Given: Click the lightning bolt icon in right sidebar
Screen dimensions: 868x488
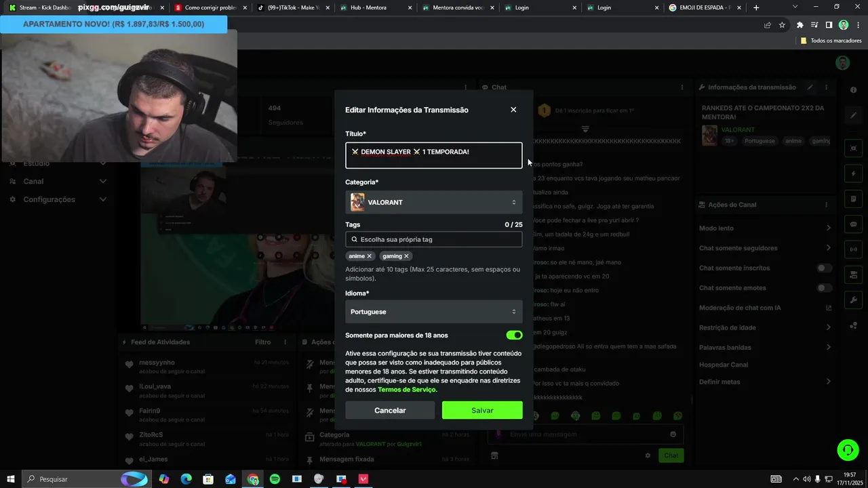Looking at the screenshot, I should (x=853, y=174).
